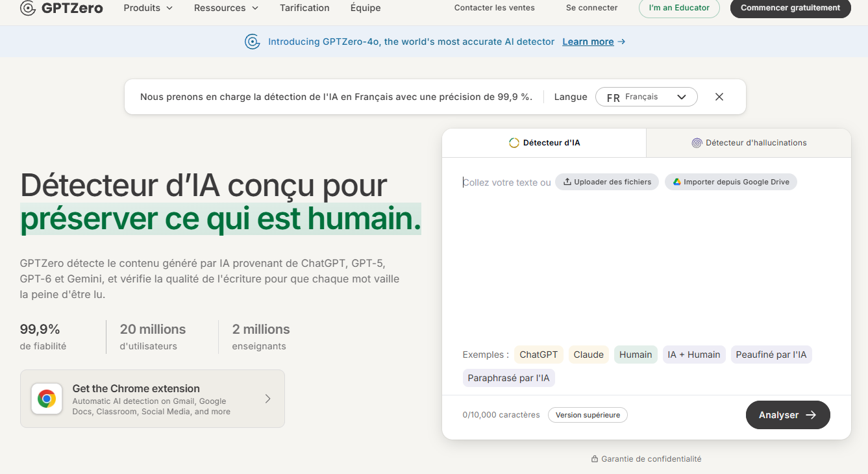
Task: Click the Analyser button
Action: 788,415
